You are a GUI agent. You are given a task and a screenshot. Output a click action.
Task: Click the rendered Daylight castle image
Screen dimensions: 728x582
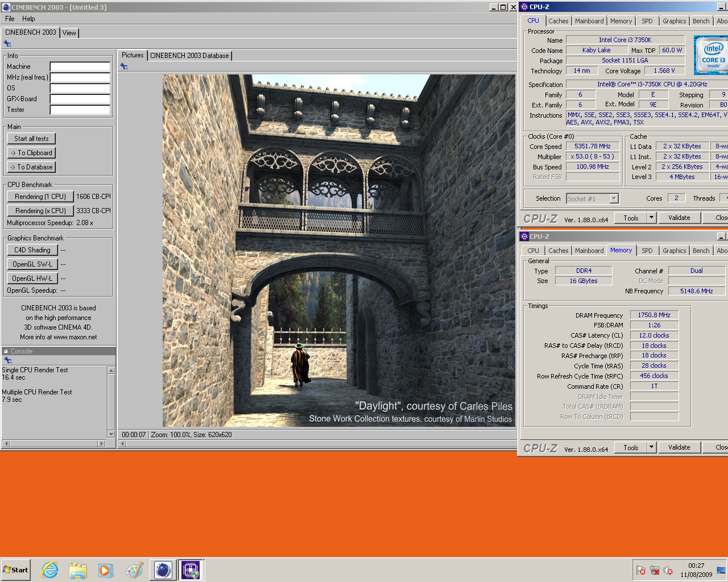pyautogui.click(x=339, y=251)
